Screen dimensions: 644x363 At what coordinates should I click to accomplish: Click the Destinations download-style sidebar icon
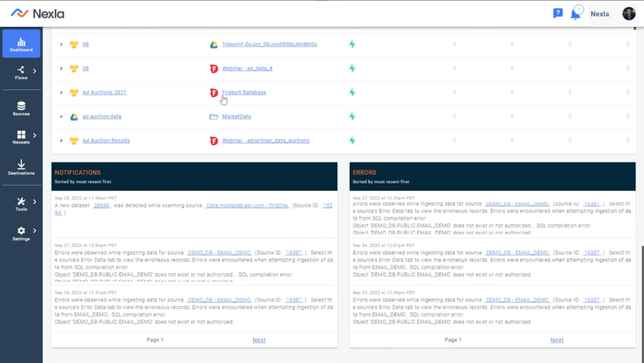[21, 166]
